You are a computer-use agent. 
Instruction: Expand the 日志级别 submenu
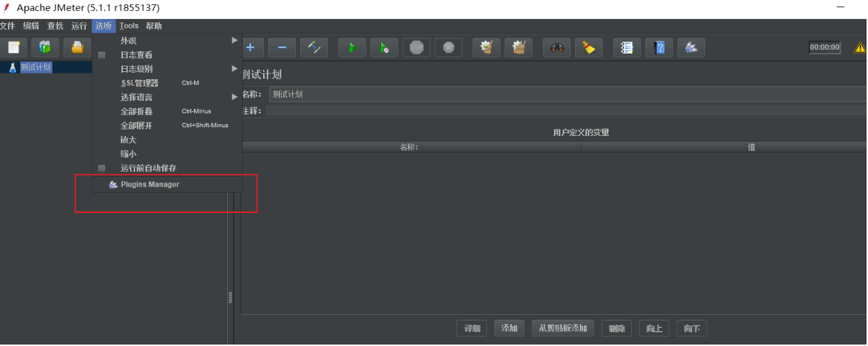coord(167,68)
